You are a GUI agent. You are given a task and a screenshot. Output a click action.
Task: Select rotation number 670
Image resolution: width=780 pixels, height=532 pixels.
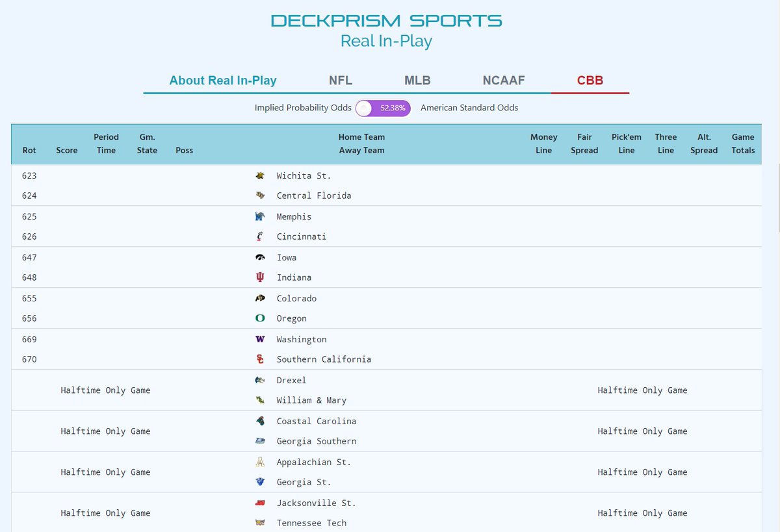(29, 359)
